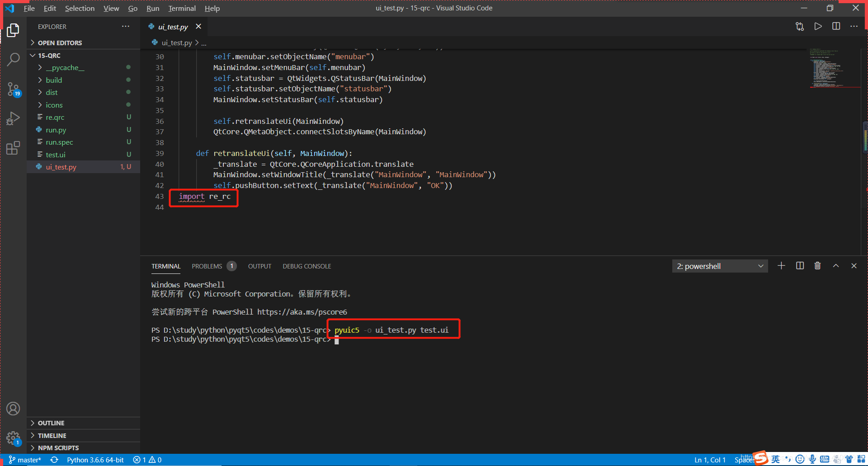Open the Accounts menu icon
This screenshot has height=466, width=868.
pos(13,409)
